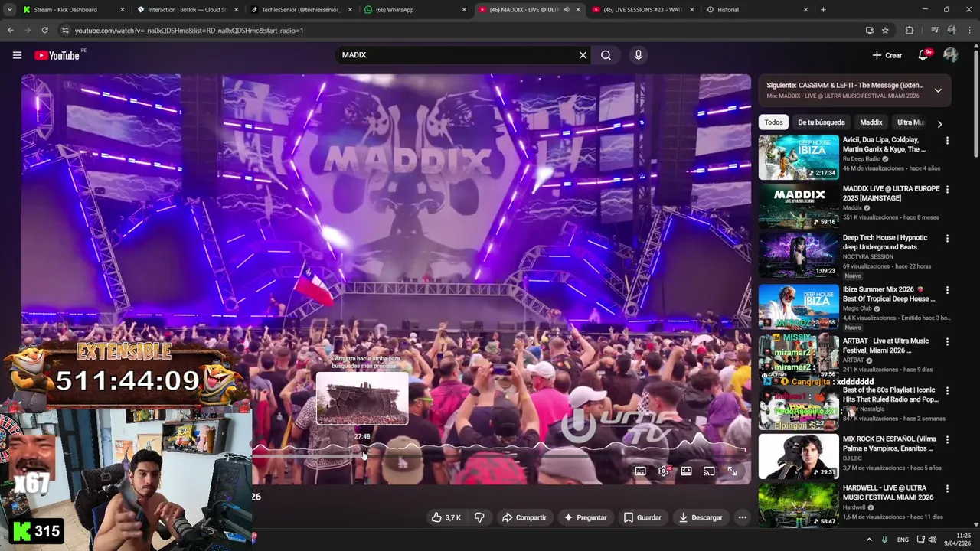View site information icon in address bar

pyautogui.click(x=66, y=30)
